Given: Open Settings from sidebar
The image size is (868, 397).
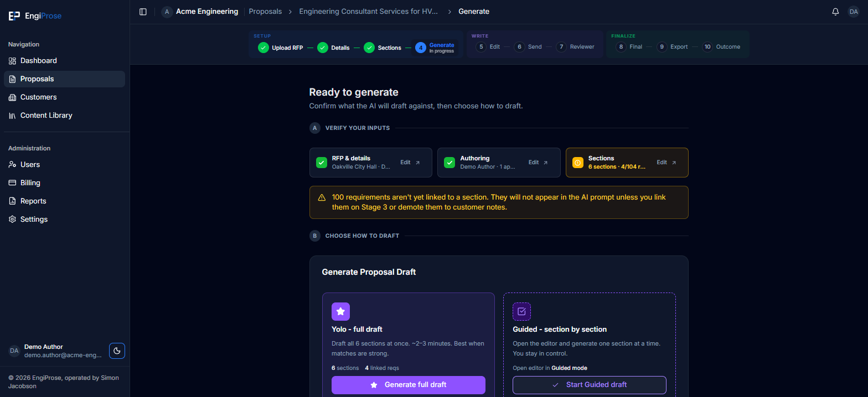Looking at the screenshot, I should [x=64, y=220].
